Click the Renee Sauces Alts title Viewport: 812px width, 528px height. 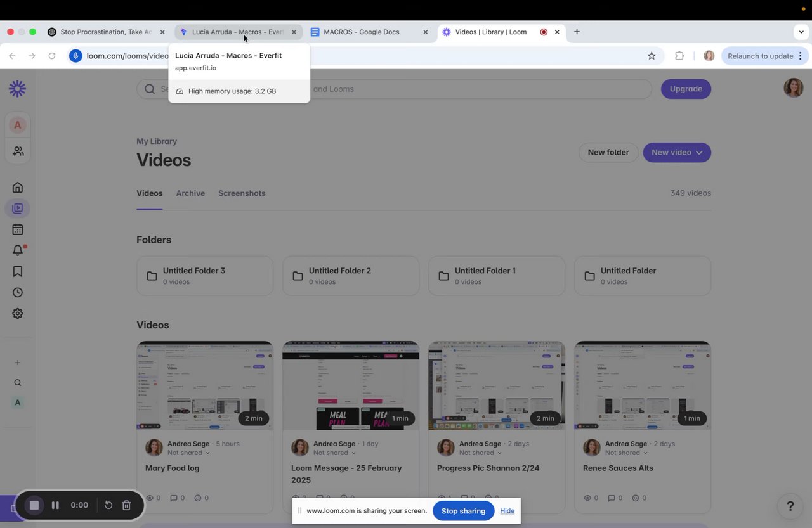pos(618,468)
